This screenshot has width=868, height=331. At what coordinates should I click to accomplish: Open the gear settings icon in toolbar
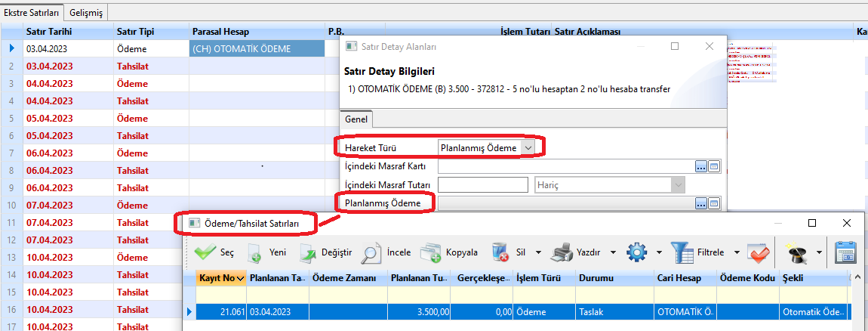637,252
